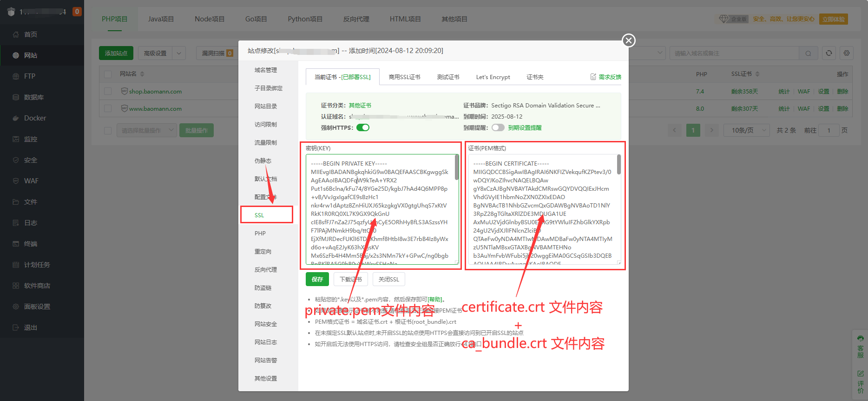Image resolution: width=868 pixels, height=401 pixels.
Task: Click in the 密钥(KEY) text area
Action: [x=382, y=209]
